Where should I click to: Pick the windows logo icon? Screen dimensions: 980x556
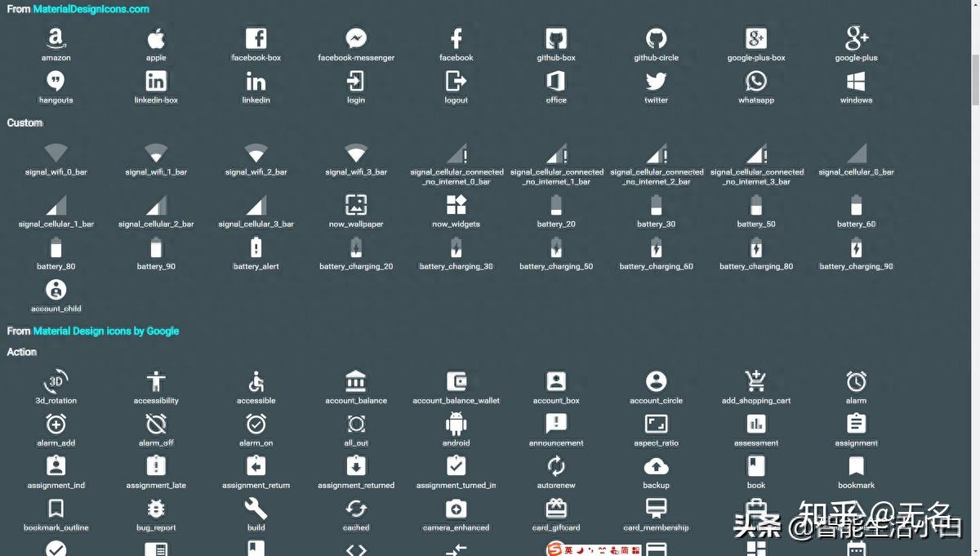pos(857,81)
